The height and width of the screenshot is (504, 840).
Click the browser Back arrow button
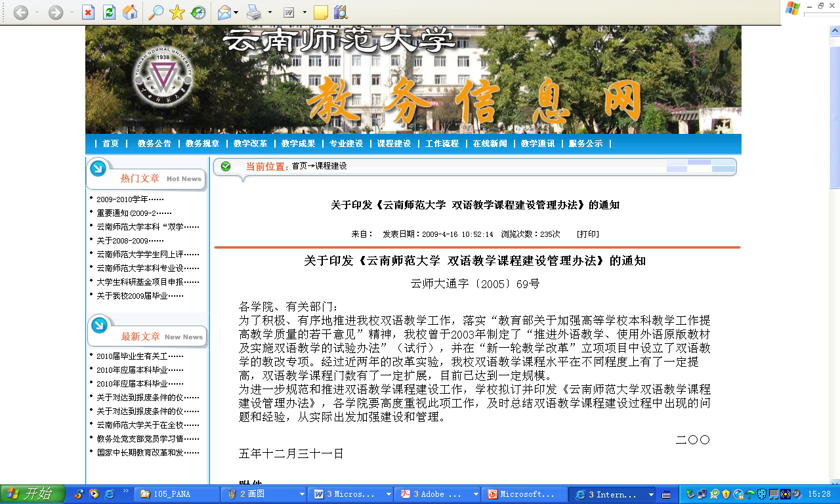coord(21,12)
